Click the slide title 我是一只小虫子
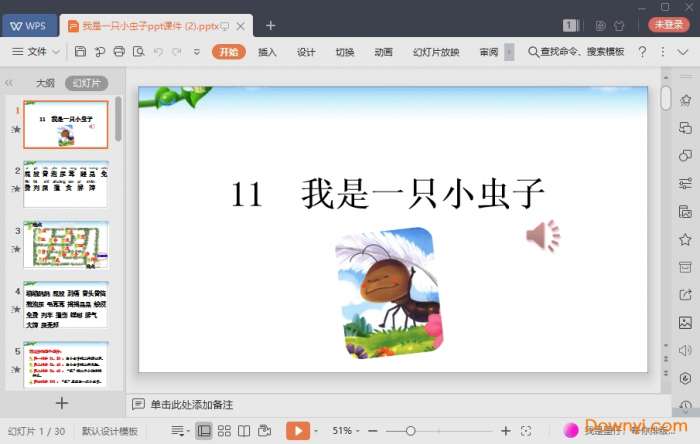Screen dimensions: 700x444 pyautogui.click(x=422, y=194)
